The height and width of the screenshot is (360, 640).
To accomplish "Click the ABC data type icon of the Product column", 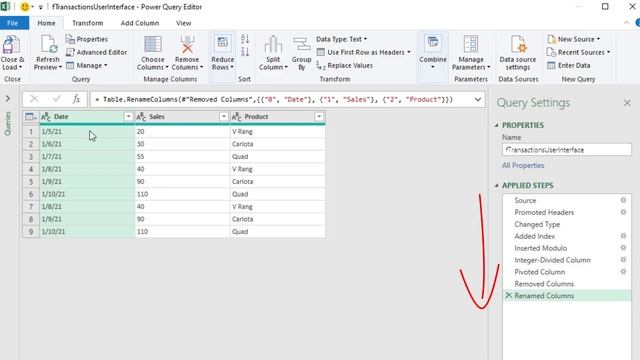I will coord(237,117).
